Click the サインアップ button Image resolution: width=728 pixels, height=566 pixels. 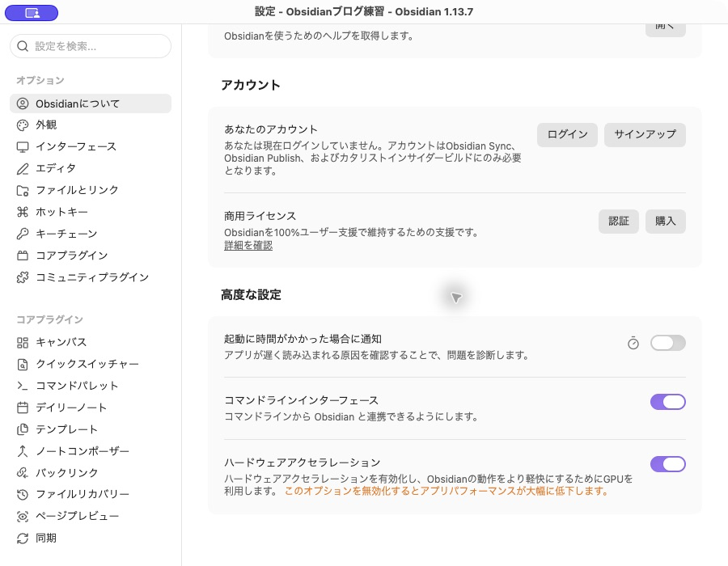[645, 134]
